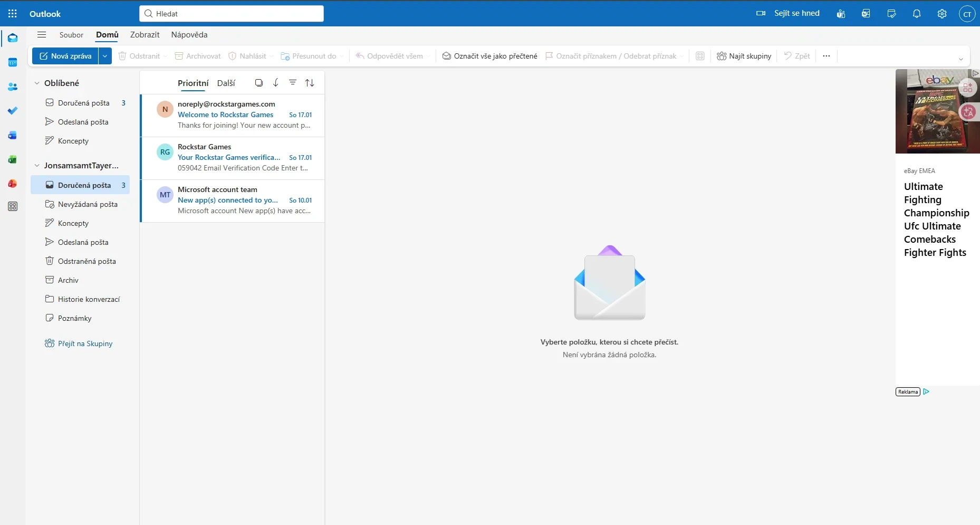This screenshot has width=980, height=525.
Task: Collapse the Oblíbené favorites section
Action: pyautogui.click(x=37, y=83)
